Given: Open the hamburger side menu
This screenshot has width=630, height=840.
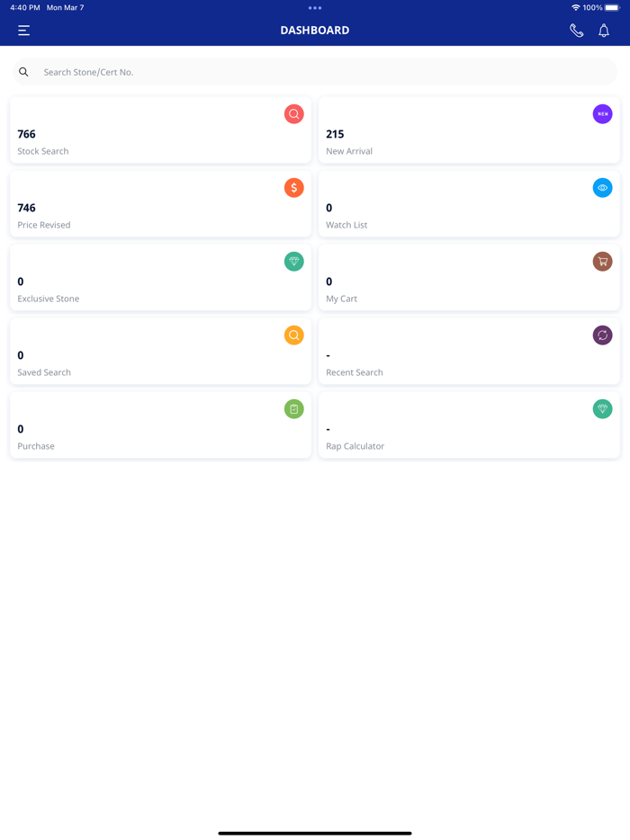Looking at the screenshot, I should click(24, 31).
